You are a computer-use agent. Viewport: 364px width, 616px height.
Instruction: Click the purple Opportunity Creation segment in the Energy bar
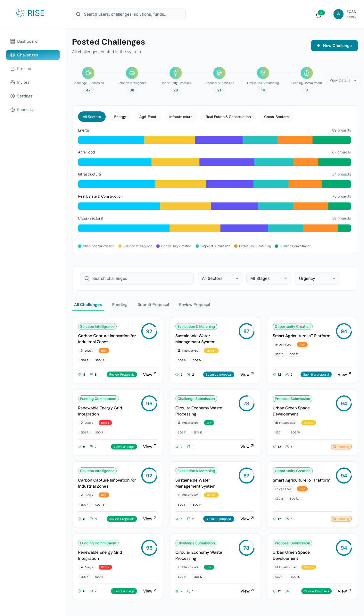pos(219,140)
